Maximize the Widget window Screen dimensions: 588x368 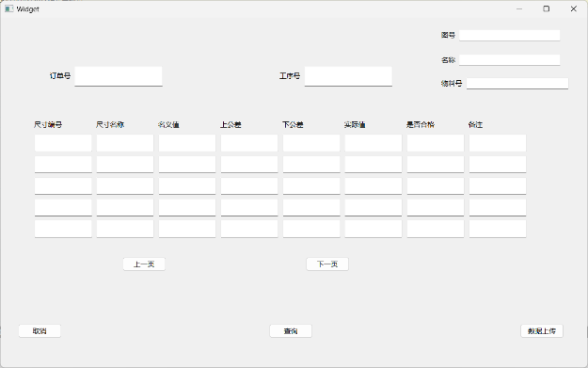(x=547, y=8)
